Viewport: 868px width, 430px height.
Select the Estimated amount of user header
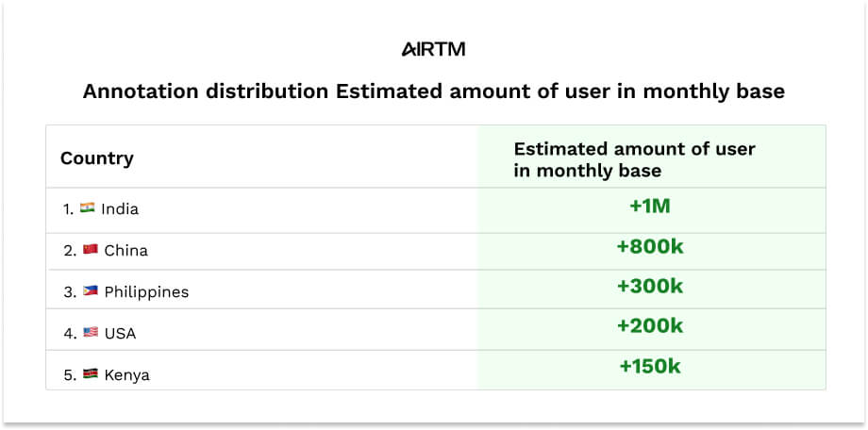[634, 159]
